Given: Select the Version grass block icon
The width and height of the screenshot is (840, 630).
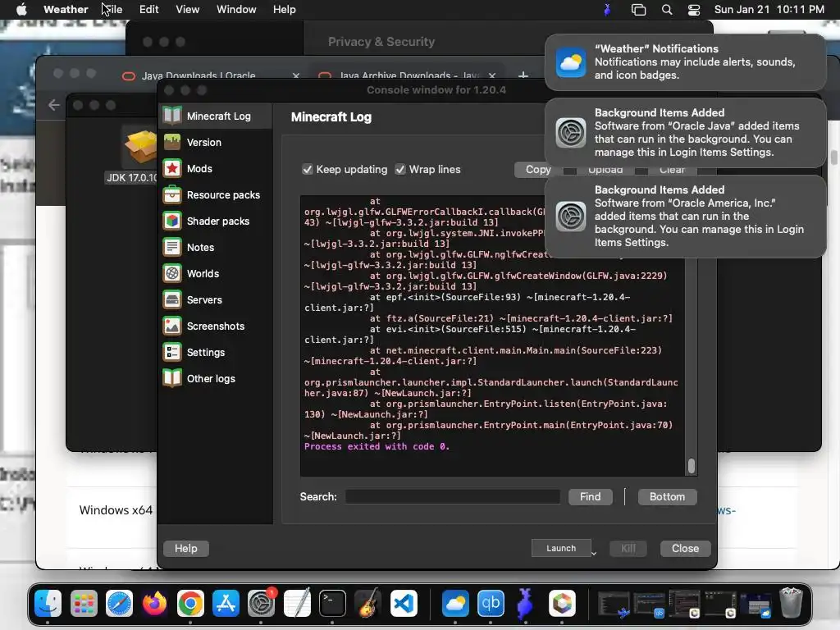Looking at the screenshot, I should tap(172, 142).
